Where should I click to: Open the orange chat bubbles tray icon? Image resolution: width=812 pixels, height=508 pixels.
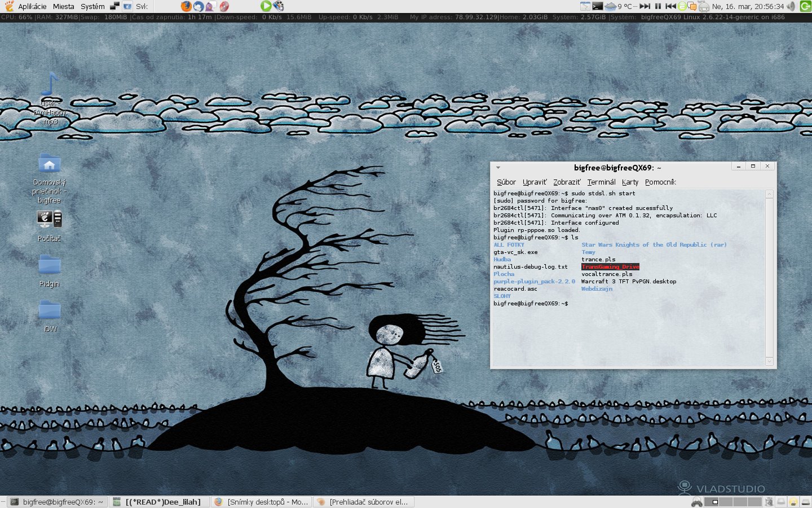click(692, 6)
